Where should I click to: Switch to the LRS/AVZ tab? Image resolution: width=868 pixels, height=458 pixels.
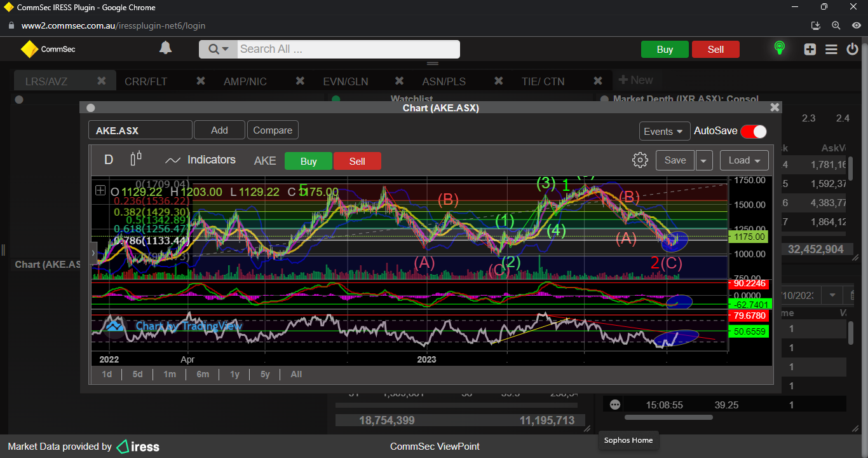(x=46, y=81)
